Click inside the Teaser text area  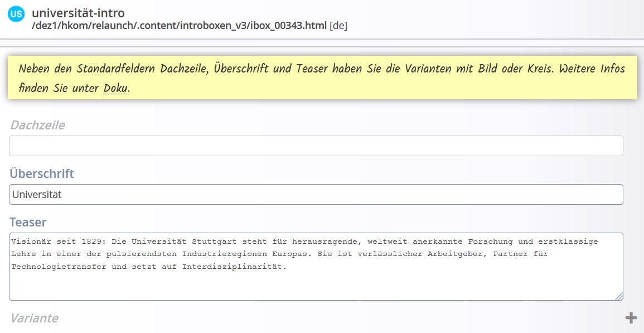(316, 267)
